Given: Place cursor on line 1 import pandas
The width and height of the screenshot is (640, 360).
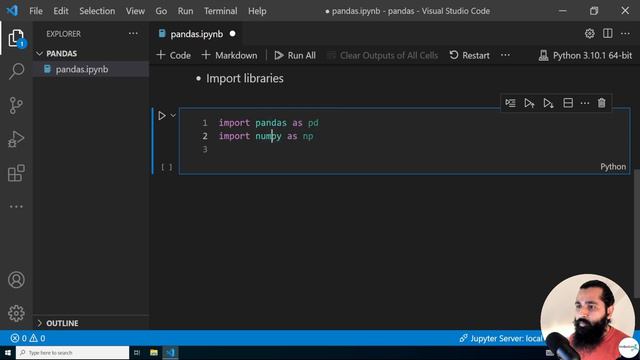Looking at the screenshot, I should click(x=269, y=123).
